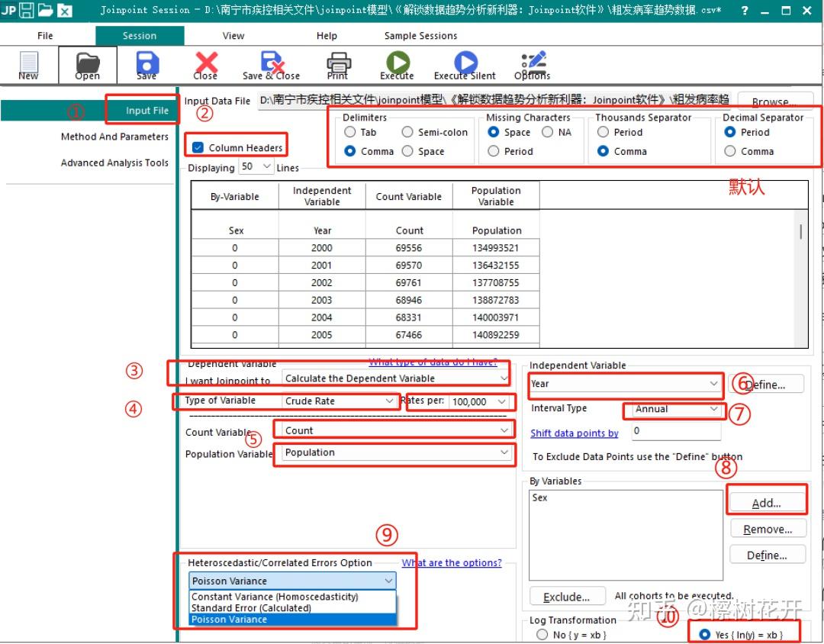The width and height of the screenshot is (824, 644).
Task: Select the Comma delimiter radio button
Action: (x=350, y=151)
